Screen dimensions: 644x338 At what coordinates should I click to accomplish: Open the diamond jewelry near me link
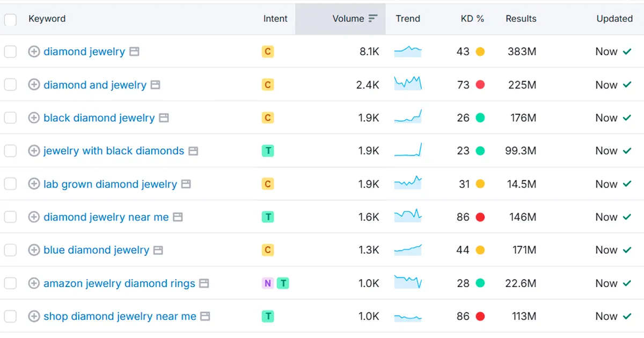point(106,217)
